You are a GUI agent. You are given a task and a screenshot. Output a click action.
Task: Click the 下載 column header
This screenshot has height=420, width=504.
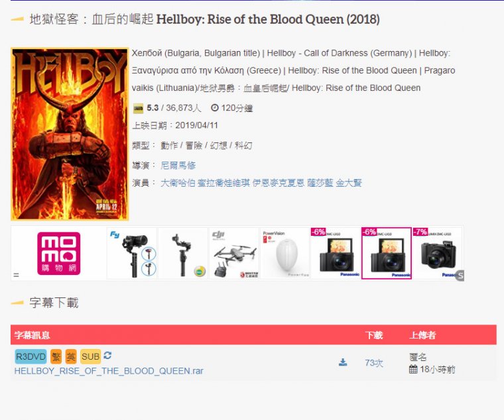coord(374,335)
